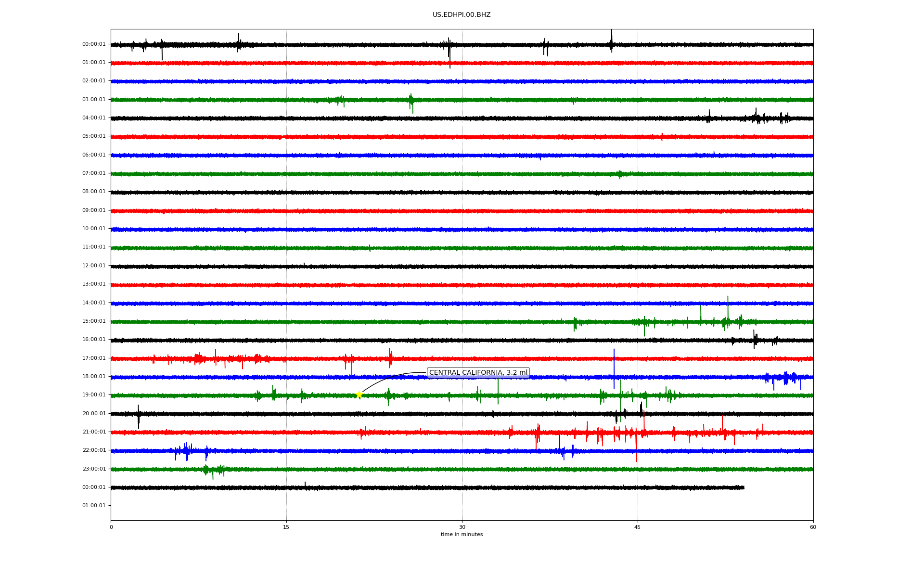The width and height of the screenshot is (924, 578).
Task: Click the x-axis tick label 30
Action: 462,527
